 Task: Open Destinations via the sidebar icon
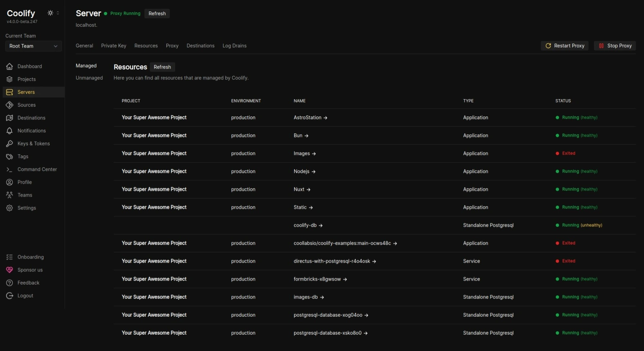tap(9, 117)
